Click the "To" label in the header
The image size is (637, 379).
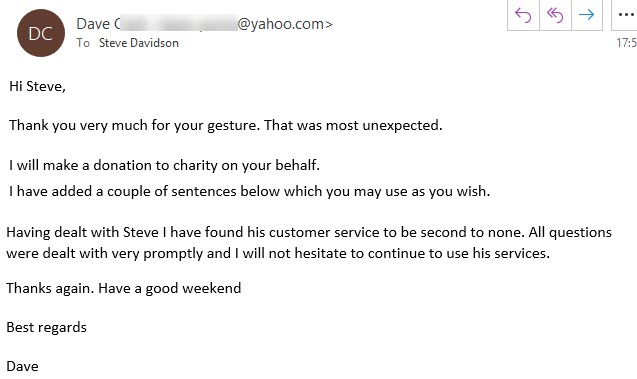point(83,43)
